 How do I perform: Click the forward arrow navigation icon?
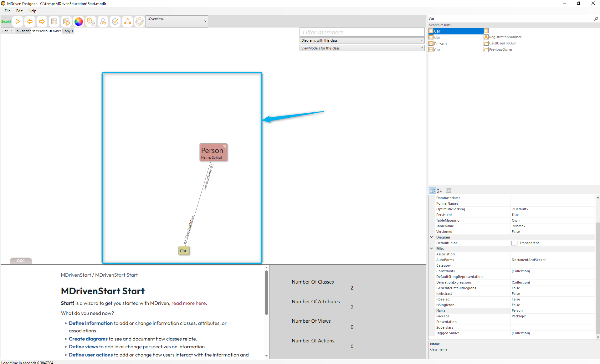[x=42, y=22]
